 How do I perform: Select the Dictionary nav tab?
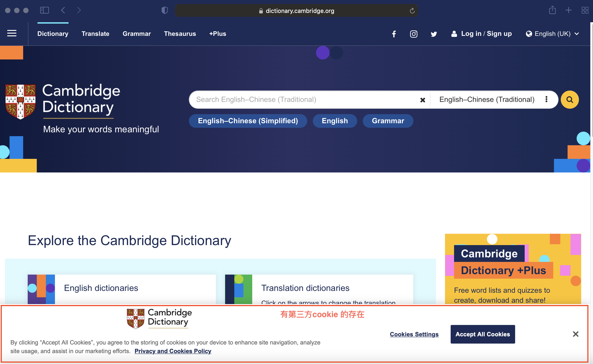[x=53, y=34]
